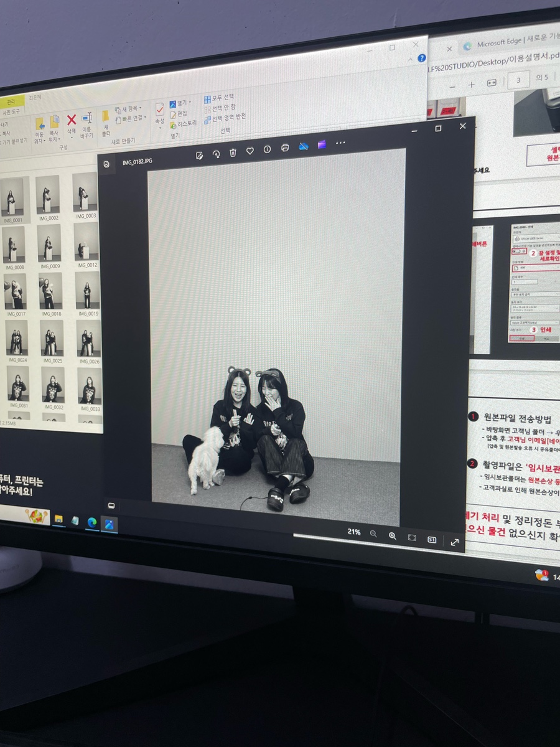Select the IMG_0018 thumbnail in Explorer
Image resolution: width=560 pixels, height=747 pixels.
[51, 294]
